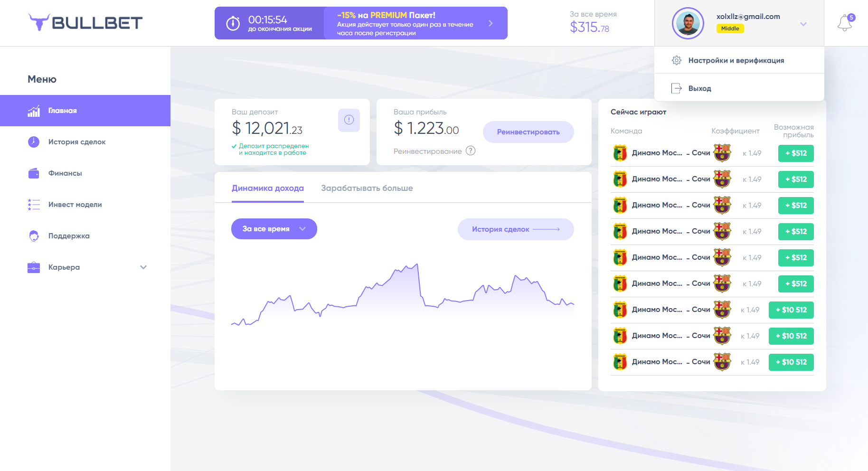Click the logout door icon
Screen dimensions: 868x471
point(677,88)
